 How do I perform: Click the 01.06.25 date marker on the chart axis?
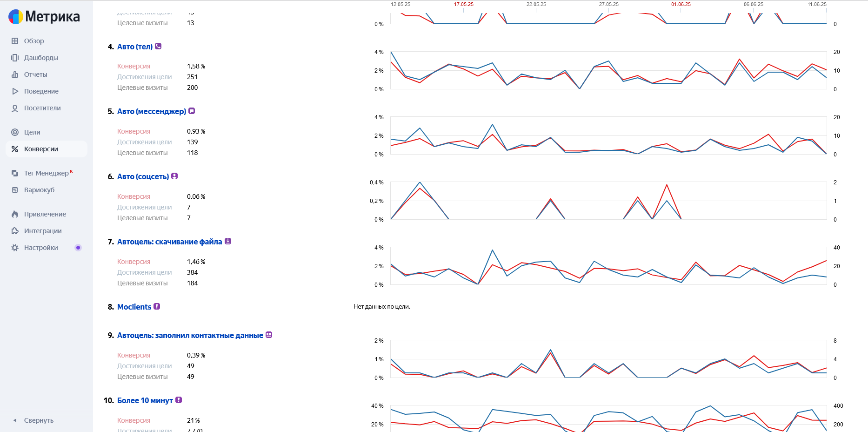pos(681,4)
